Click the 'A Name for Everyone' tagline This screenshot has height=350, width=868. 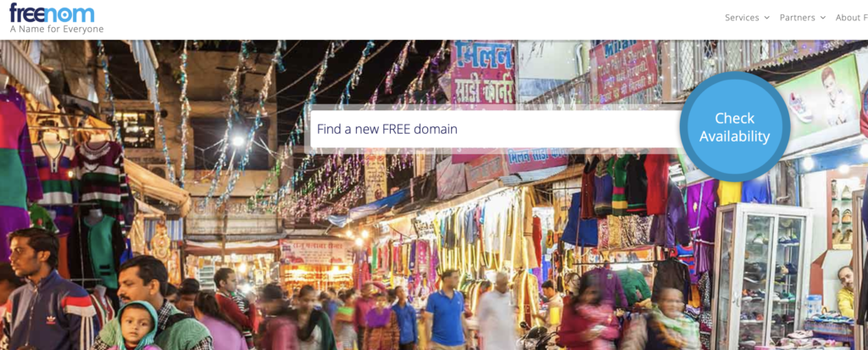coord(57,29)
